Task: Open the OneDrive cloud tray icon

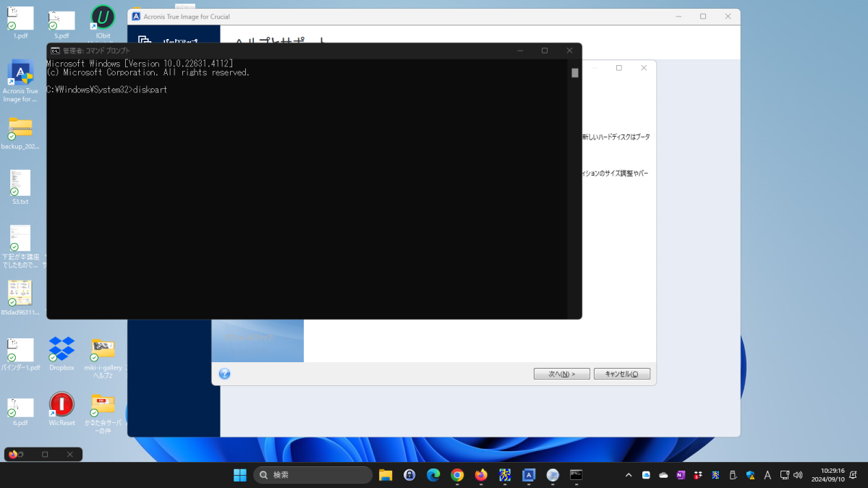Action: pyautogui.click(x=663, y=475)
